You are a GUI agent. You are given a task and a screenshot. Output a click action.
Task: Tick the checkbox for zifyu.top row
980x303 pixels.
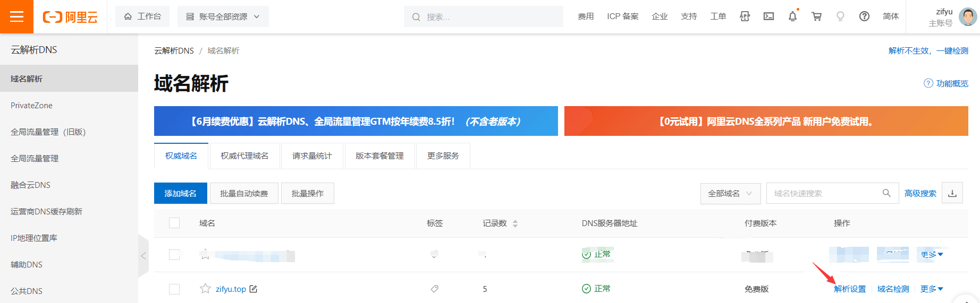(x=174, y=289)
